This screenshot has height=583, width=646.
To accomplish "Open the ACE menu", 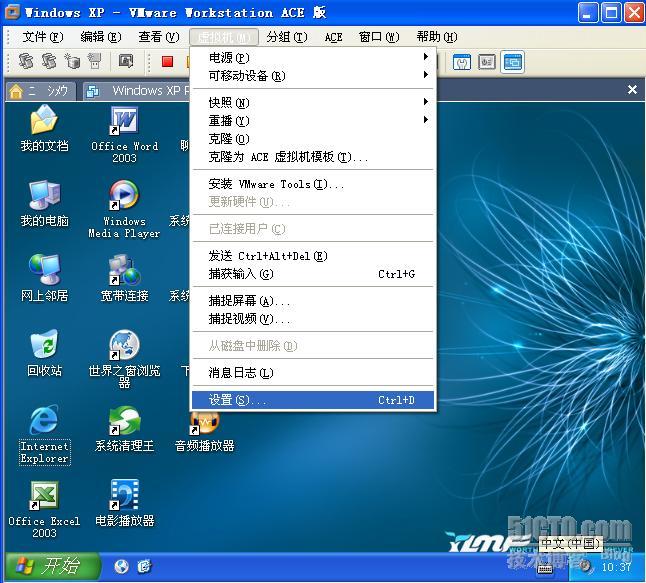I will pos(333,37).
